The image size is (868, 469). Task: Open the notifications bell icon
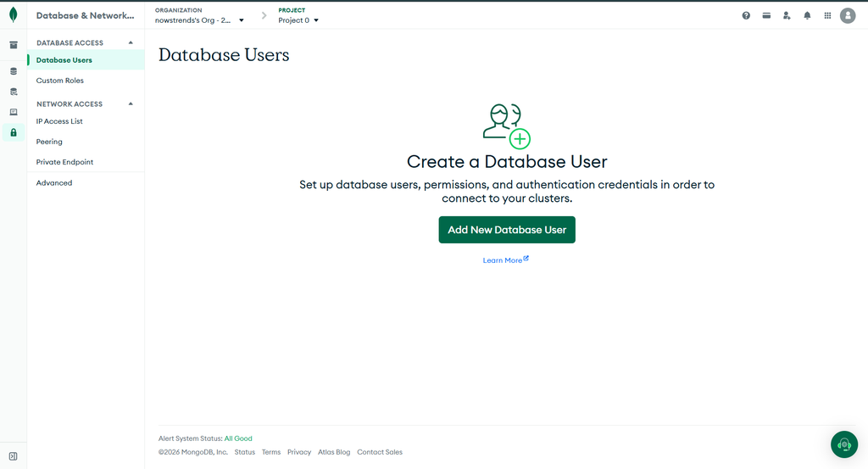[x=807, y=15]
